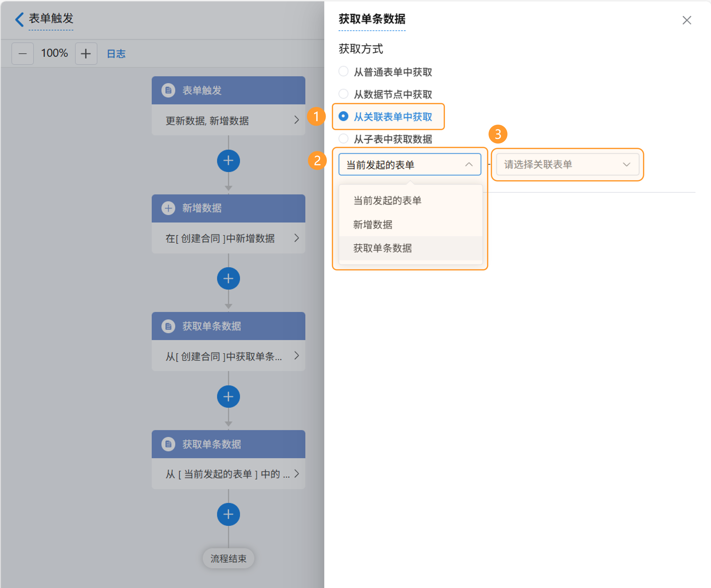Pick 获取单条数据 from the dropdown list
This screenshot has width=711, height=588.
click(382, 248)
